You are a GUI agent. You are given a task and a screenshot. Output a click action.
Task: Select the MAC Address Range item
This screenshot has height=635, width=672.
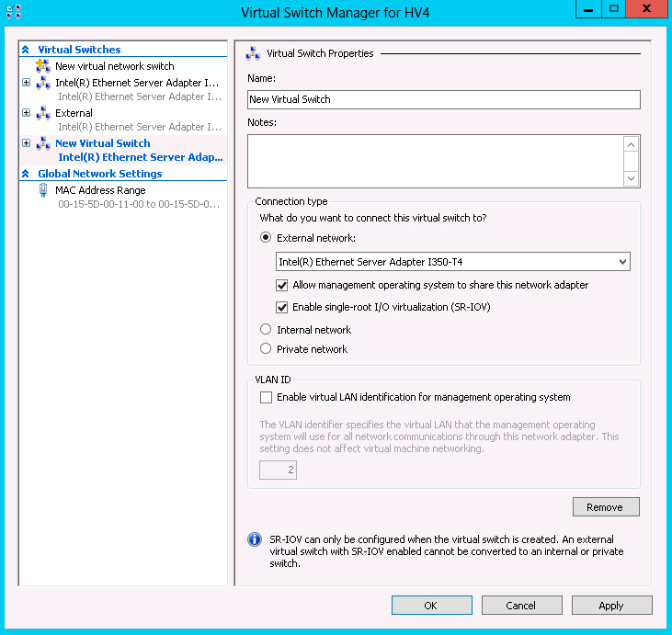click(100, 190)
